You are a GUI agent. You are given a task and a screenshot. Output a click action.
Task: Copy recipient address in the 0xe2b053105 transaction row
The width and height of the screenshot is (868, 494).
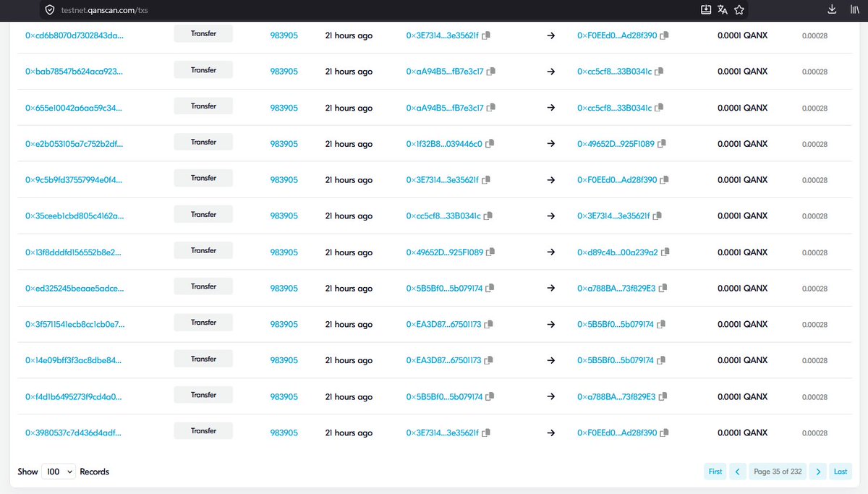click(662, 144)
